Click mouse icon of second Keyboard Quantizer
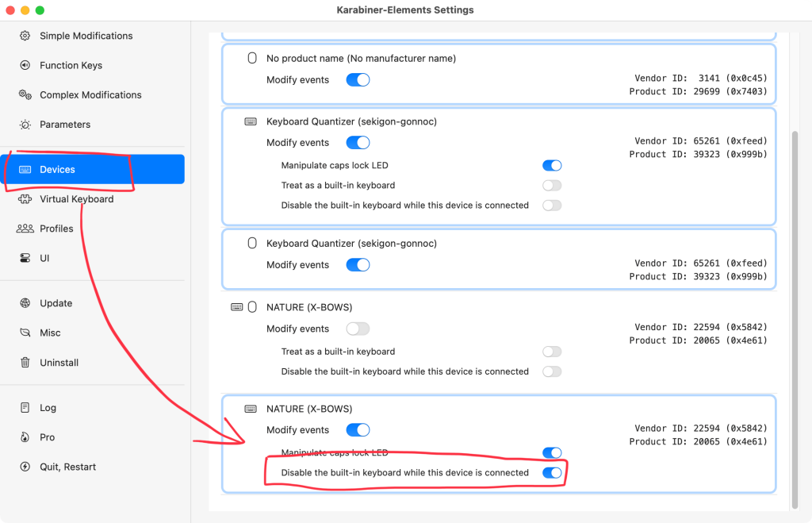This screenshot has height=523, width=812. click(252, 243)
